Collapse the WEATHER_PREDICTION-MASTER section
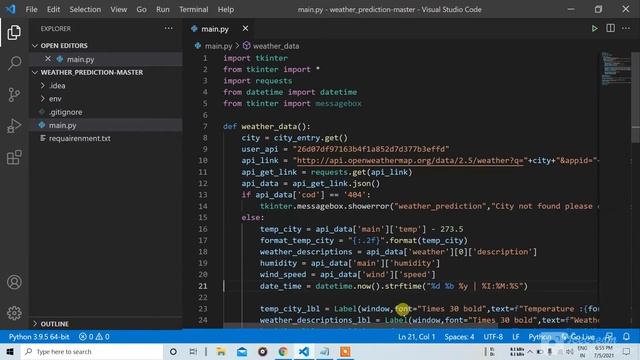 tap(35, 72)
